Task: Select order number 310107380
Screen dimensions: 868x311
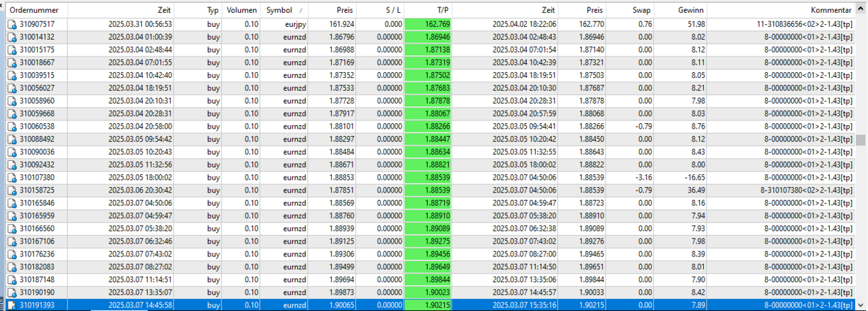Action: [x=37, y=178]
